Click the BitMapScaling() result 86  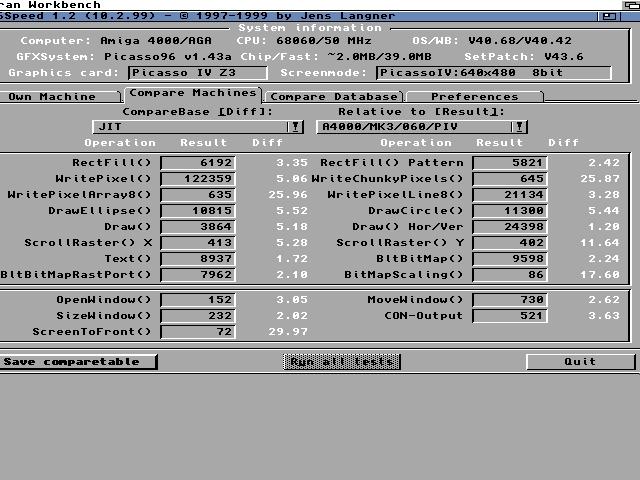coord(510,275)
